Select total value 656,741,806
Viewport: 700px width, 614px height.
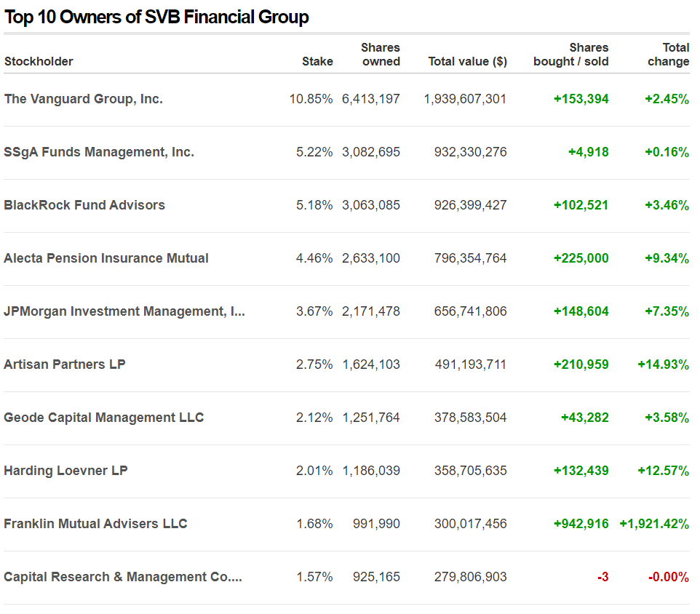pos(471,311)
